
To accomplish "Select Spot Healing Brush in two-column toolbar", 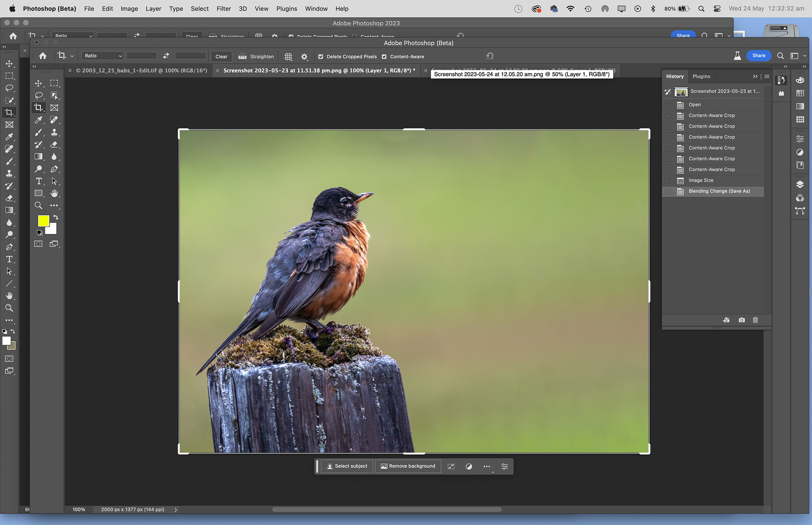I will [x=54, y=120].
